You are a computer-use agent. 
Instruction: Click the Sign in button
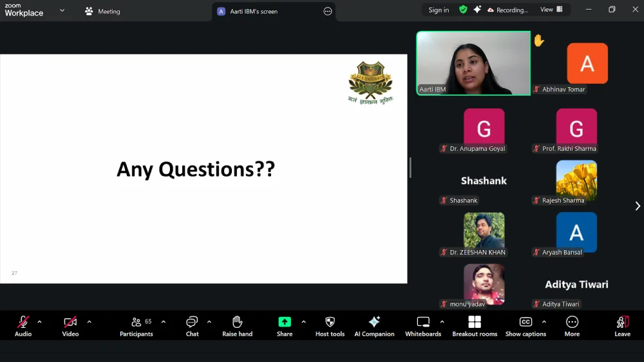tap(439, 10)
